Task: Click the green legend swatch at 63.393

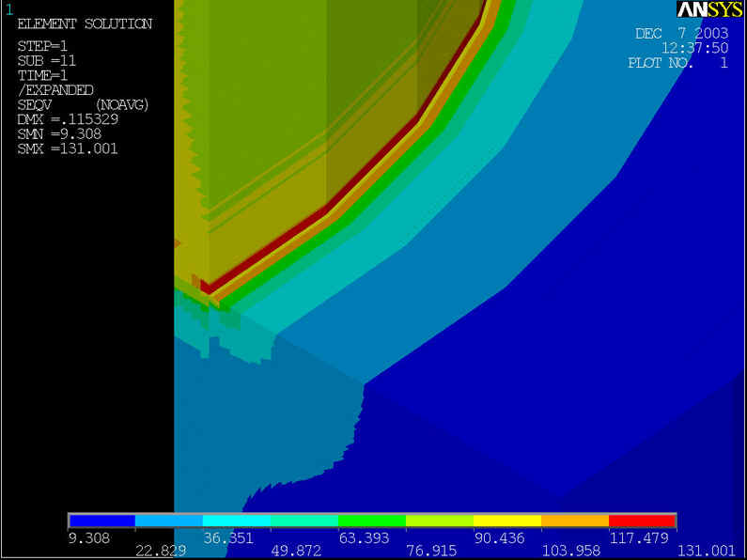Action: [x=372, y=521]
